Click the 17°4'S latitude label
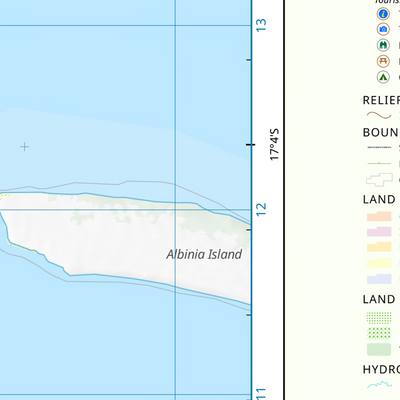 pyautogui.click(x=274, y=145)
